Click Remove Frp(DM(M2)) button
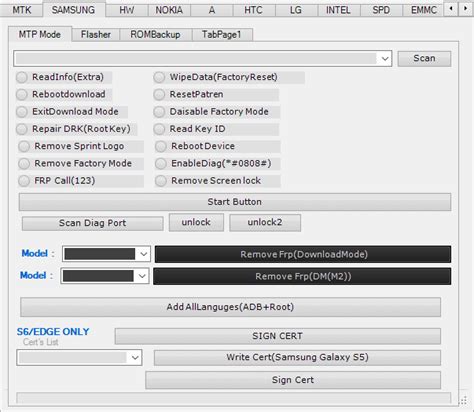The height and width of the screenshot is (412, 474). point(302,276)
